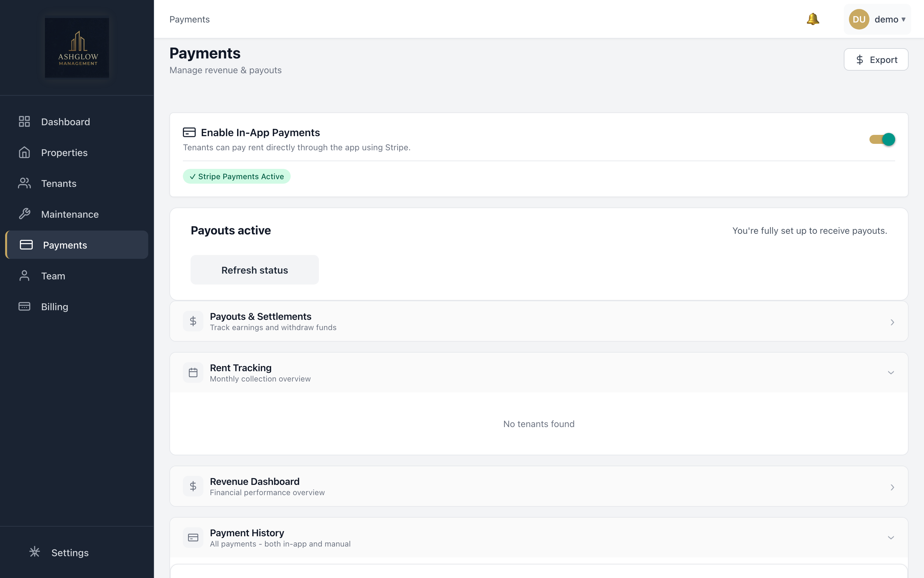Navigate to Tenants

[77, 183]
